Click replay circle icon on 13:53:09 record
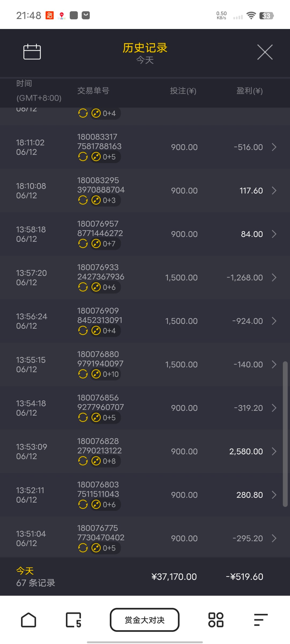The height and width of the screenshot is (644, 290). [83, 461]
